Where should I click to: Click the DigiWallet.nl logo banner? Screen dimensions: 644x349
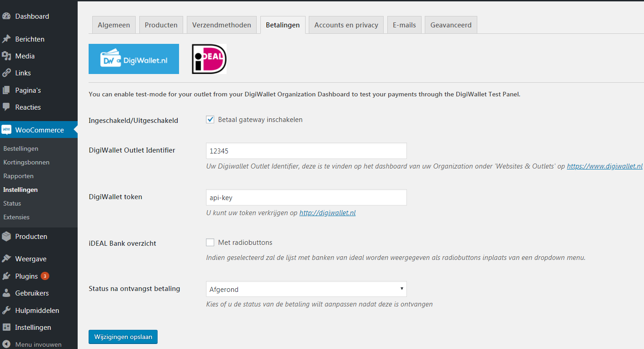point(134,59)
